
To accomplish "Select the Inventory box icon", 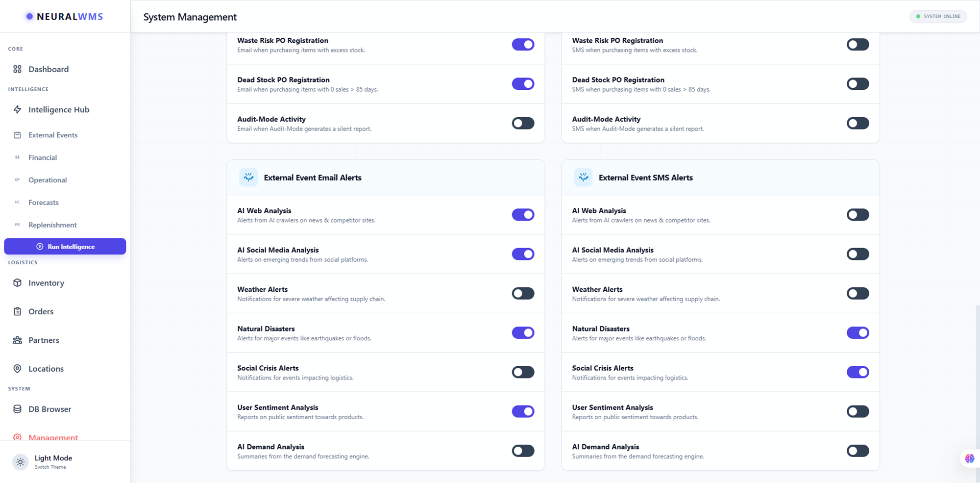I will [x=17, y=283].
